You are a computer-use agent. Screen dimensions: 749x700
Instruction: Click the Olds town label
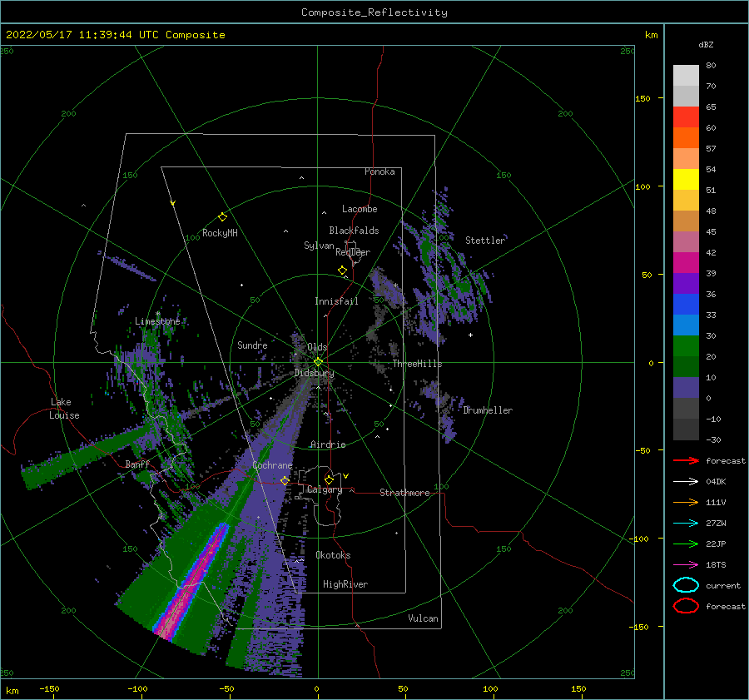pos(317,347)
